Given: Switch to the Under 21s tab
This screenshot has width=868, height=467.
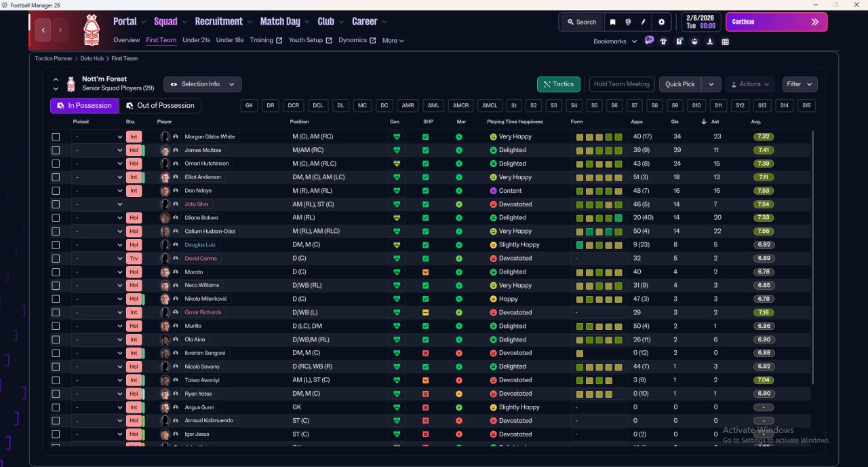Looking at the screenshot, I should pyautogui.click(x=196, y=40).
